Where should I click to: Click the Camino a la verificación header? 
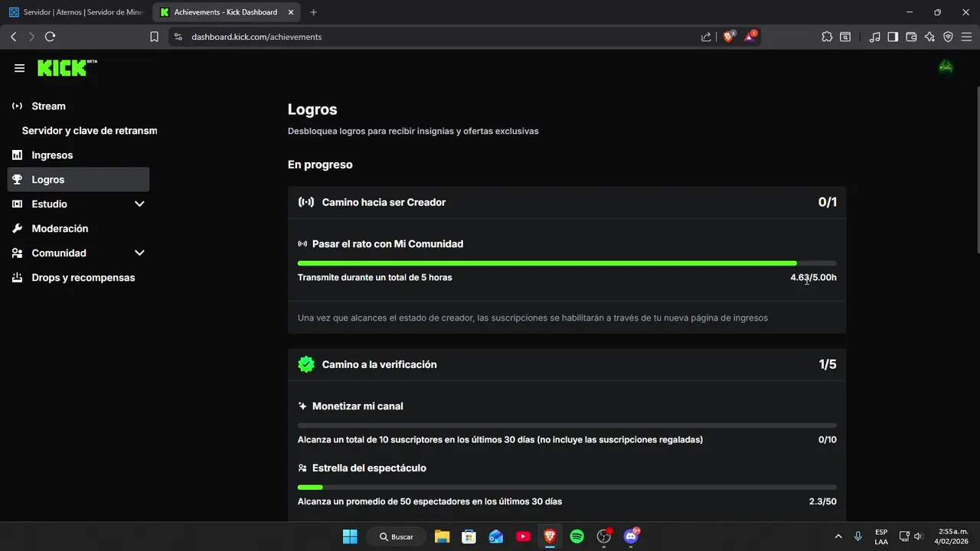567,364
